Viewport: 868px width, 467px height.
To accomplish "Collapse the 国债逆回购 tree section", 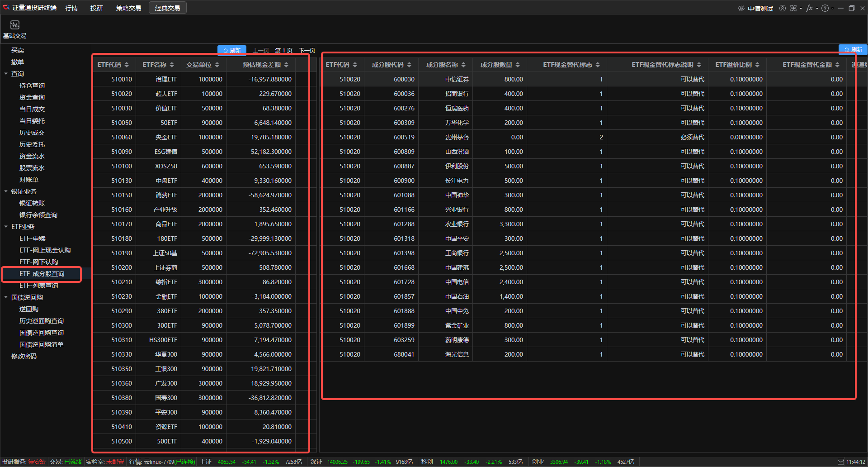I will (x=6, y=297).
